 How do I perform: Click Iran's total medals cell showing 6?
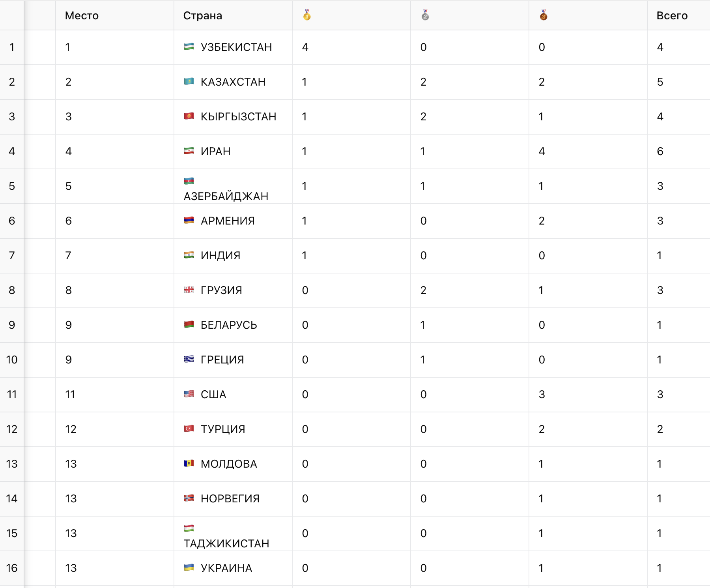click(x=679, y=152)
